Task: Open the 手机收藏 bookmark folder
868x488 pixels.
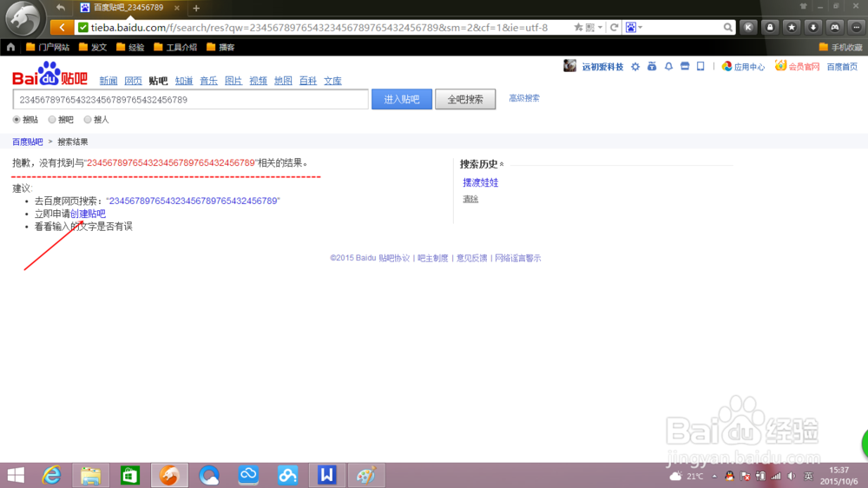Action: [x=840, y=47]
